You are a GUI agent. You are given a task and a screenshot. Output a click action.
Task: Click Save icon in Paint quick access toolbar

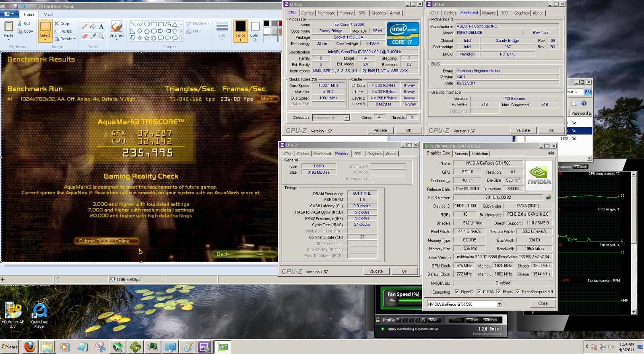pos(15,6)
